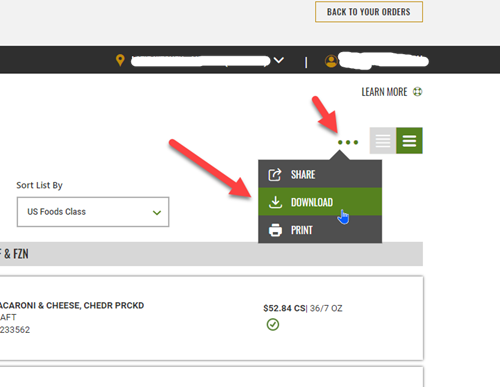Click the green chevron in US Foods Class box

pos(157,213)
